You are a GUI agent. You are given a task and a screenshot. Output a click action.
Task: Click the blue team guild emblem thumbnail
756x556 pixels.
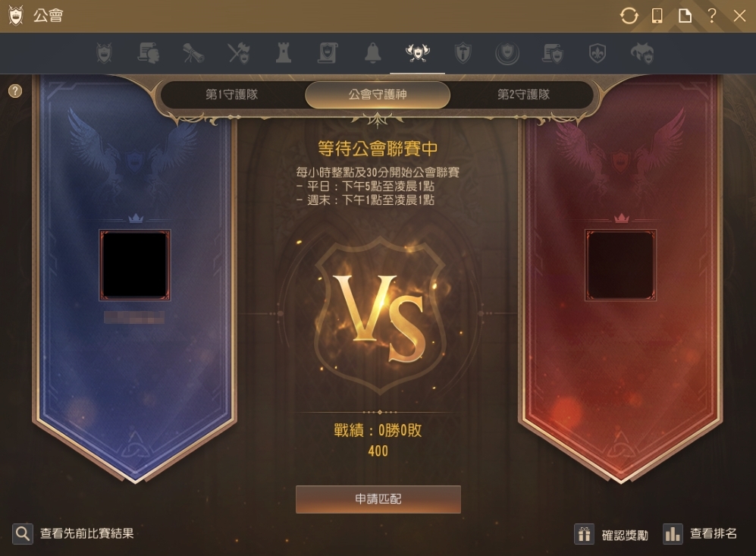click(x=135, y=265)
